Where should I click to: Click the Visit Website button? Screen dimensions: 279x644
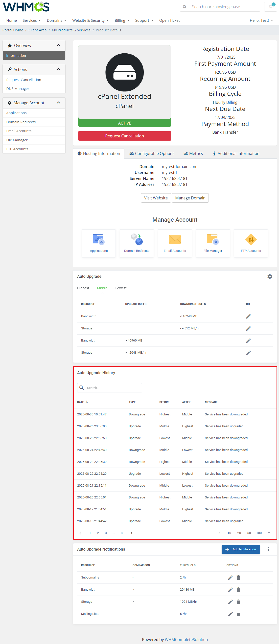(x=156, y=198)
